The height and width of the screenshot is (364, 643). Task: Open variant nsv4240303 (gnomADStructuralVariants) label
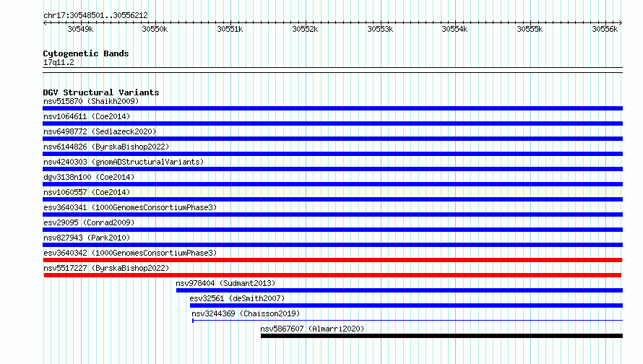click(x=124, y=162)
